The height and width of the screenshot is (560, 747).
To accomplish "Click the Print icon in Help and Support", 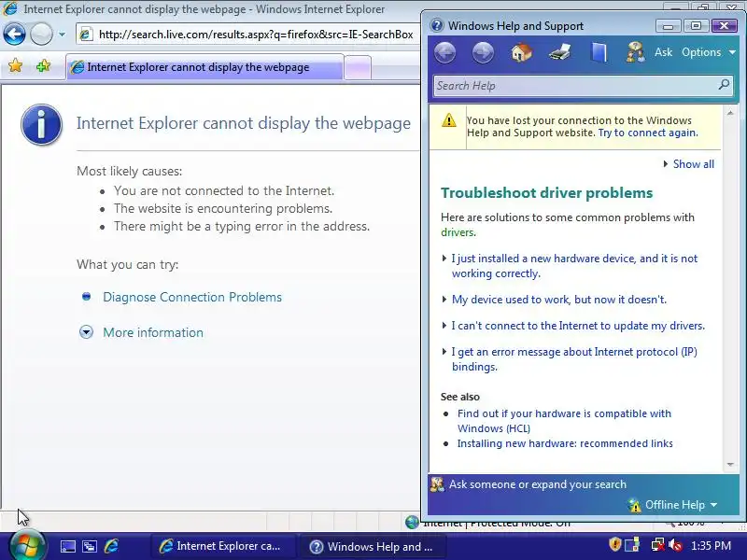I will (559, 52).
